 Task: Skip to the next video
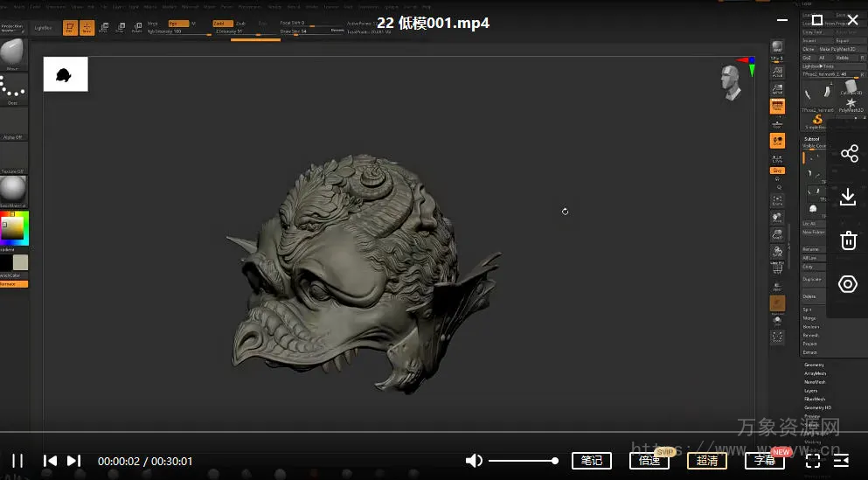pyautogui.click(x=73, y=461)
